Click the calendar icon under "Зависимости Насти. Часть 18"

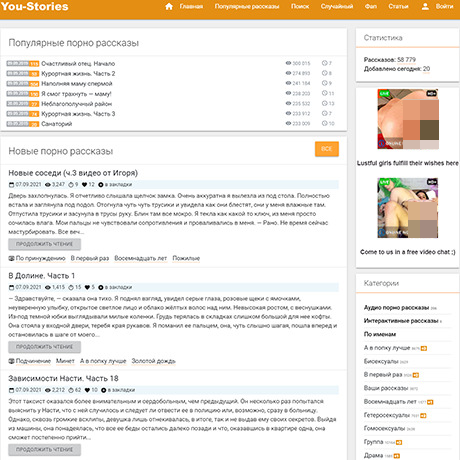click(11, 390)
